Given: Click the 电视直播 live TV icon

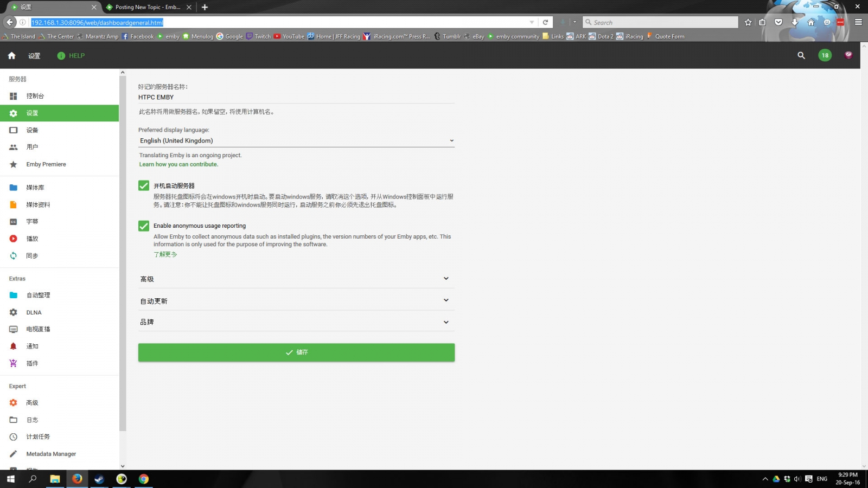Looking at the screenshot, I should pyautogui.click(x=14, y=329).
